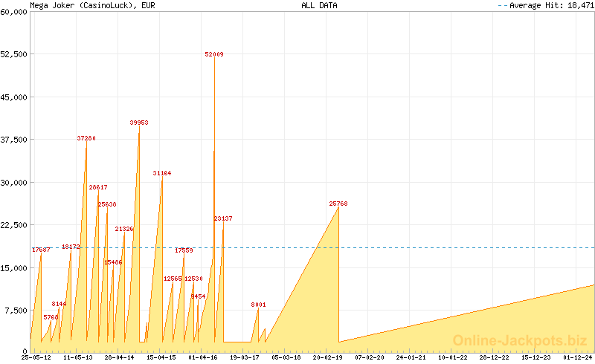Click the 15-12-23 date label
The image size is (595, 364).
(536, 357)
